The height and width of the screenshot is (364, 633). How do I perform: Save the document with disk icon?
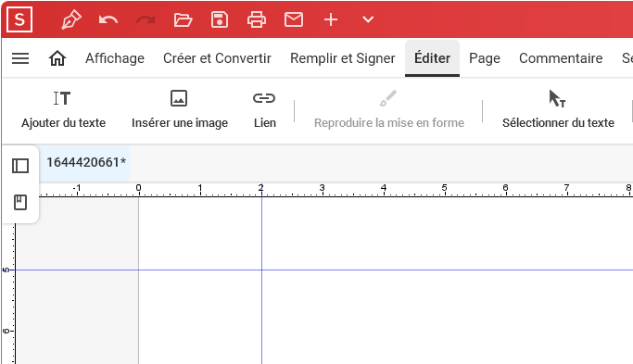220,19
